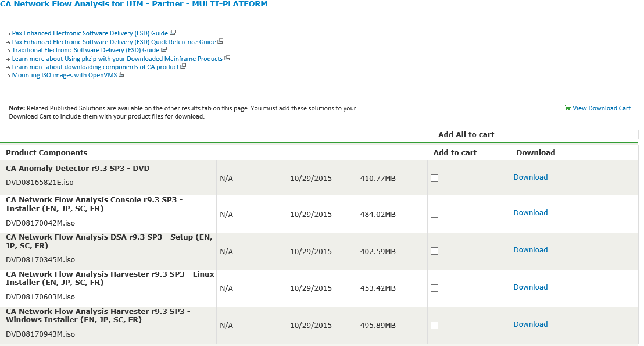Screen dimensions: 644x346
Task: Click the 484.02MB file size cell
Action: (378, 215)
